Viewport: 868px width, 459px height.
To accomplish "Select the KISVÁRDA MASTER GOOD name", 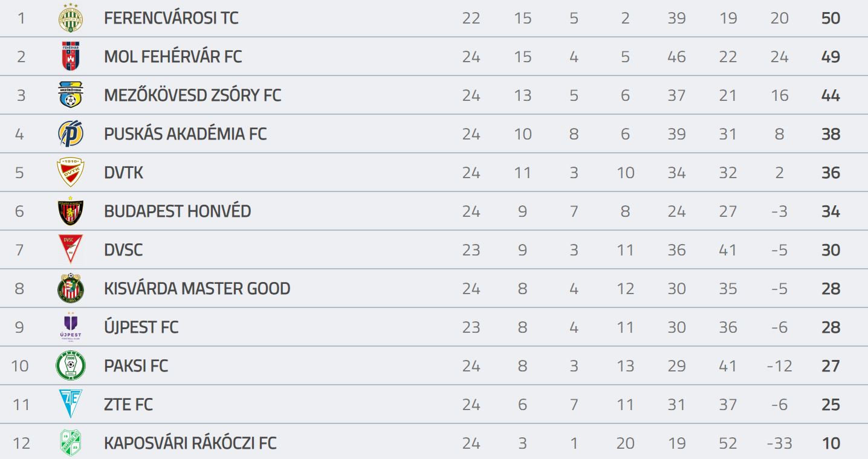I will [197, 289].
